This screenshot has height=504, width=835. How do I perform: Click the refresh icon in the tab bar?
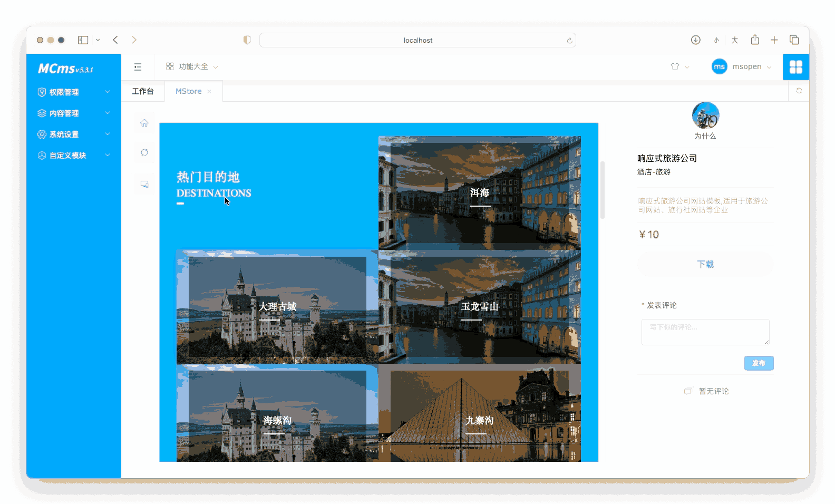799,91
